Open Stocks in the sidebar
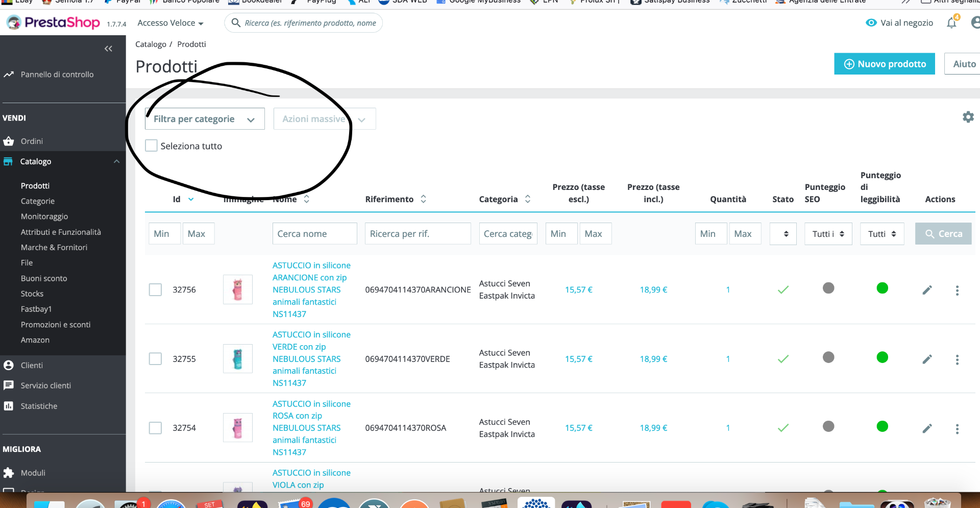 [x=32, y=294]
